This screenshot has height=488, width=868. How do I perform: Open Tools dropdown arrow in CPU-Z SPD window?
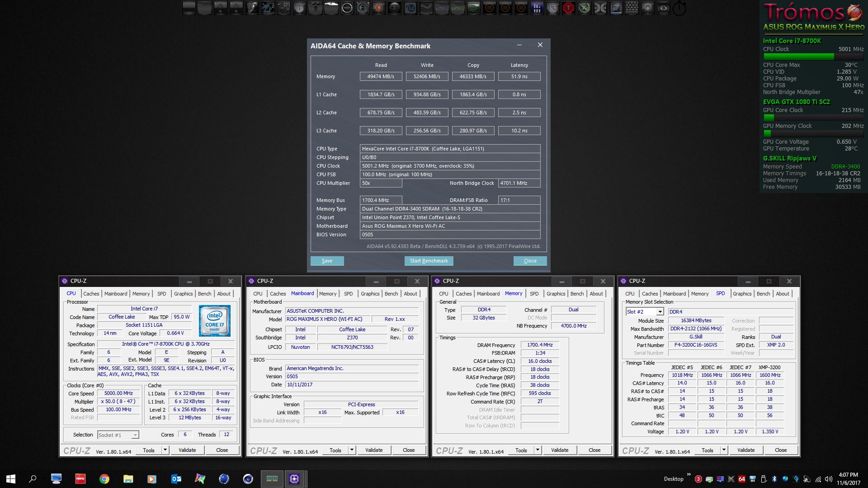coord(724,450)
